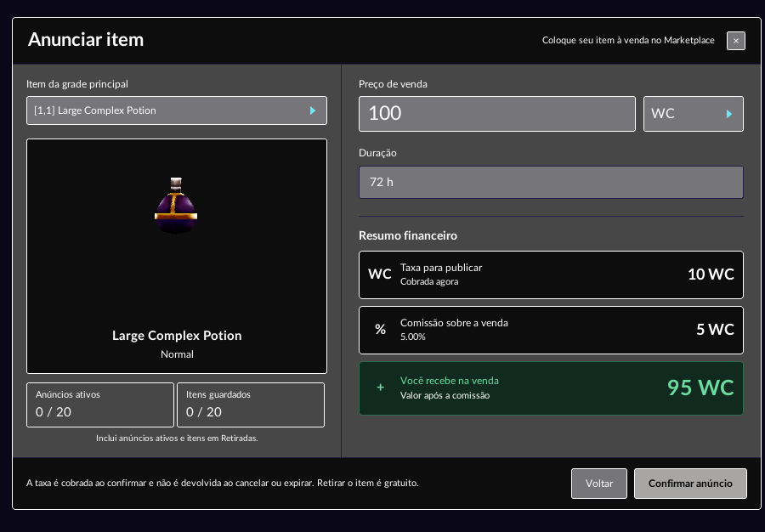765x532 pixels.
Task: Click the "Taxa para publicar" label
Action: 441,268
